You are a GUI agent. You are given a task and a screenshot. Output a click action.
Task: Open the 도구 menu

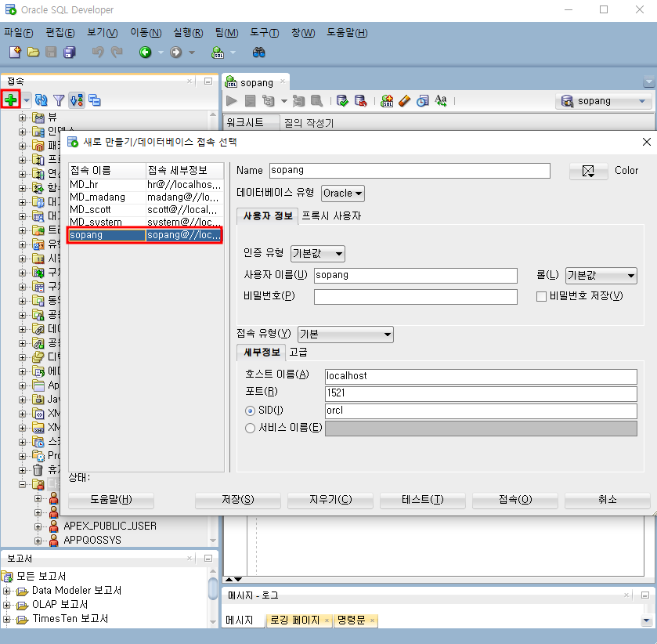(x=265, y=33)
